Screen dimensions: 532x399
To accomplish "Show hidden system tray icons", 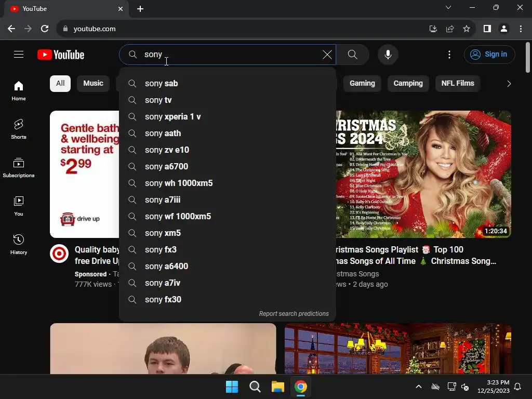I will click(x=419, y=387).
